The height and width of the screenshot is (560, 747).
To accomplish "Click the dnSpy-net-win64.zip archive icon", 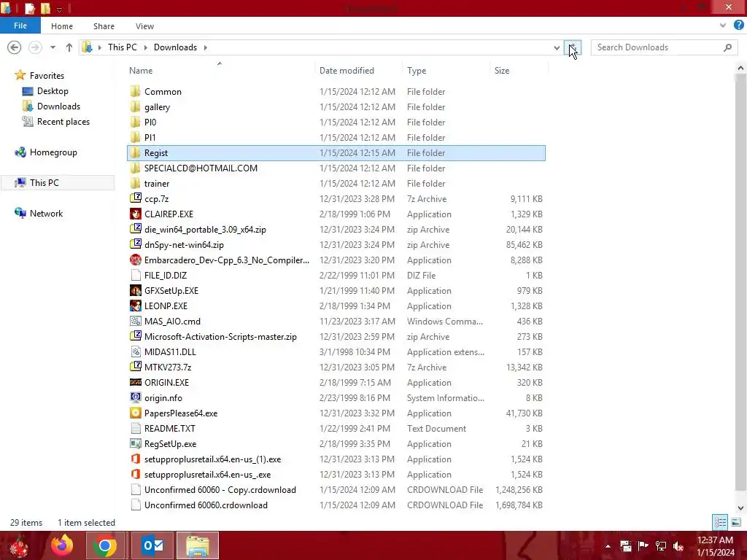I will [136, 244].
